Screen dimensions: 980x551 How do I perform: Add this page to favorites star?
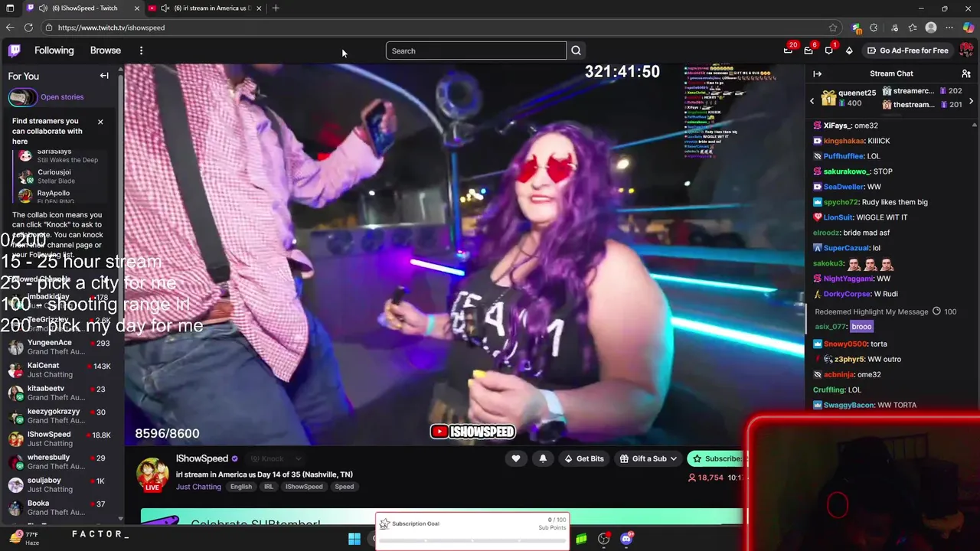point(833,28)
